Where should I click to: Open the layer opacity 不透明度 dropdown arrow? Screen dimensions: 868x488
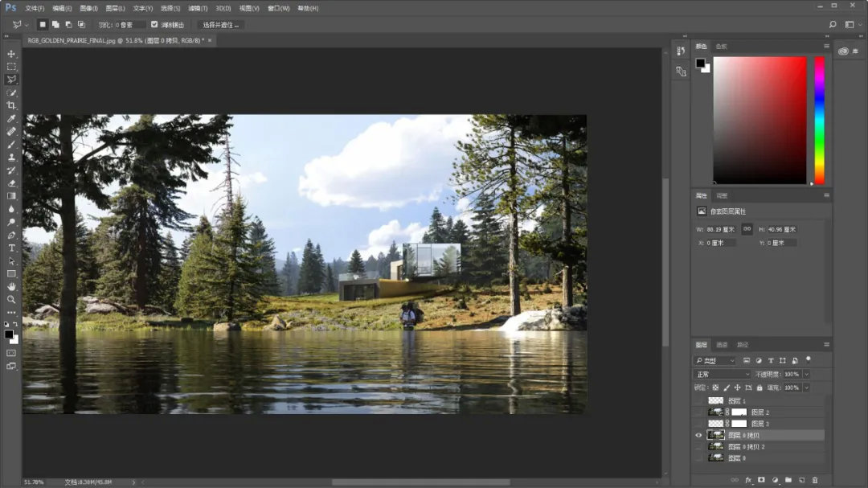806,375
